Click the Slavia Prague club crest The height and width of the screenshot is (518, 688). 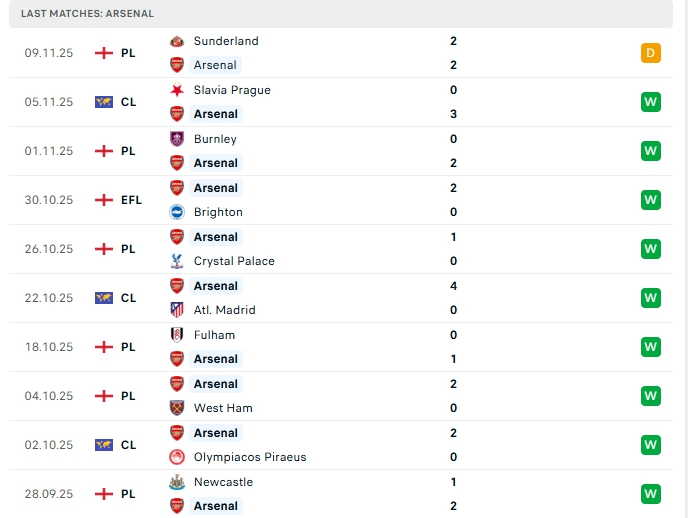pos(177,90)
